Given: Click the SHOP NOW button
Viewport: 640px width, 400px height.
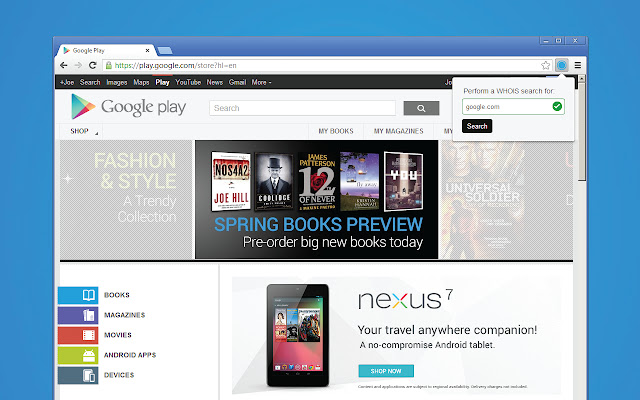Looking at the screenshot, I should point(386,371).
